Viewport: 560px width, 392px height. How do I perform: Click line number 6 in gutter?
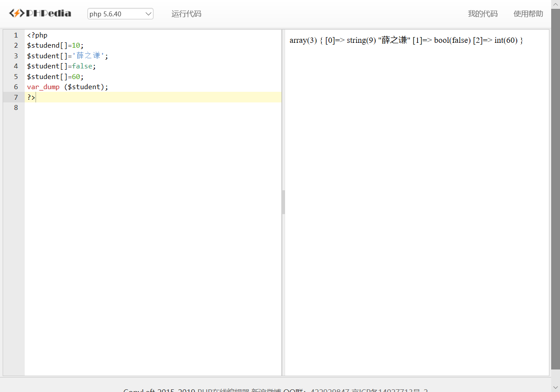pyautogui.click(x=16, y=87)
